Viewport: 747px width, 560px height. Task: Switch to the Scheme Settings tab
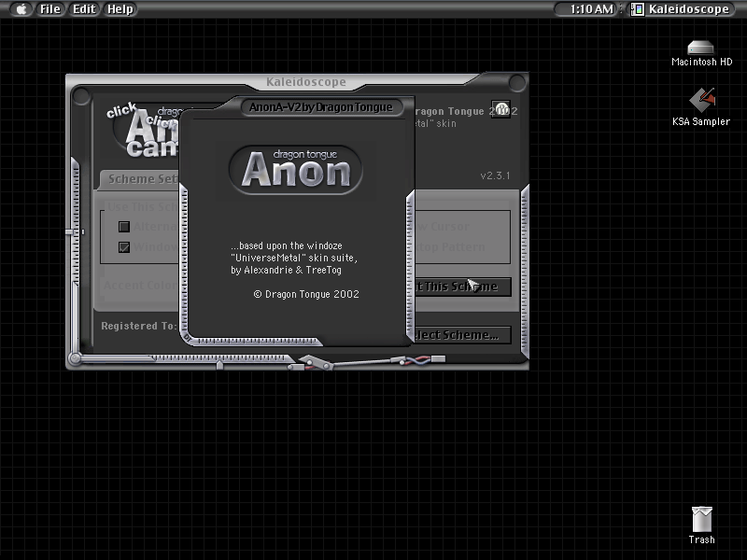(140, 179)
